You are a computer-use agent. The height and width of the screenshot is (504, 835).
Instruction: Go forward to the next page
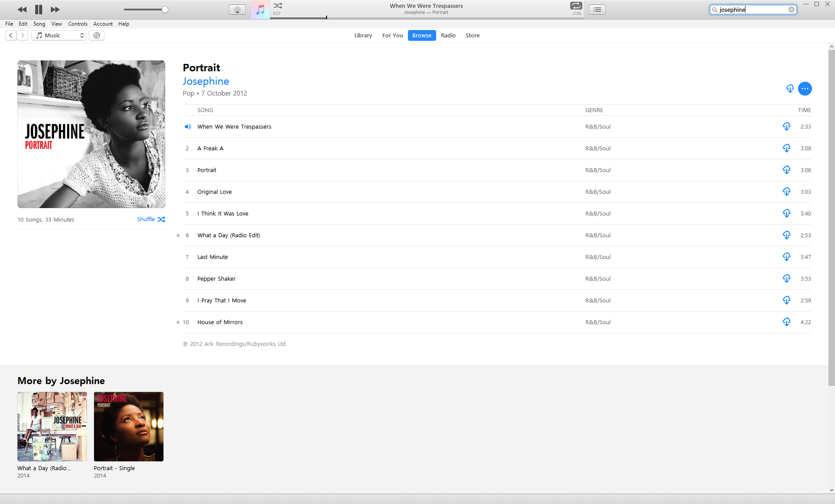[x=23, y=36]
